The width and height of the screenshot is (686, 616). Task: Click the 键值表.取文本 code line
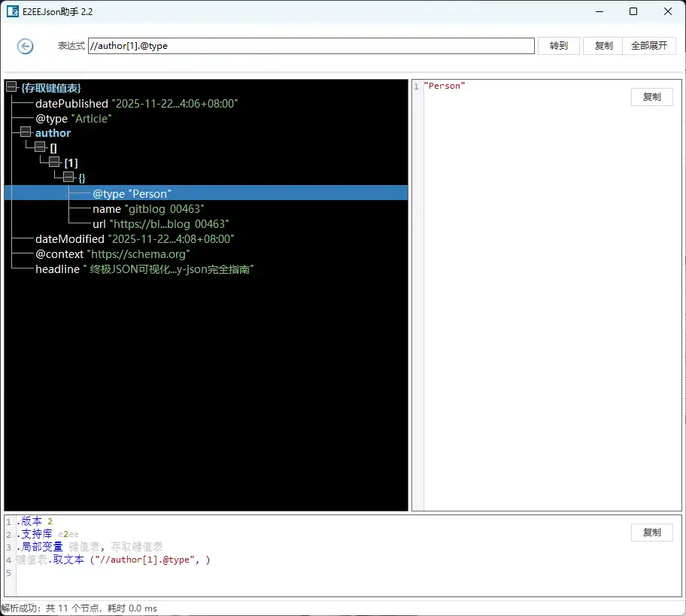[x=114, y=560]
